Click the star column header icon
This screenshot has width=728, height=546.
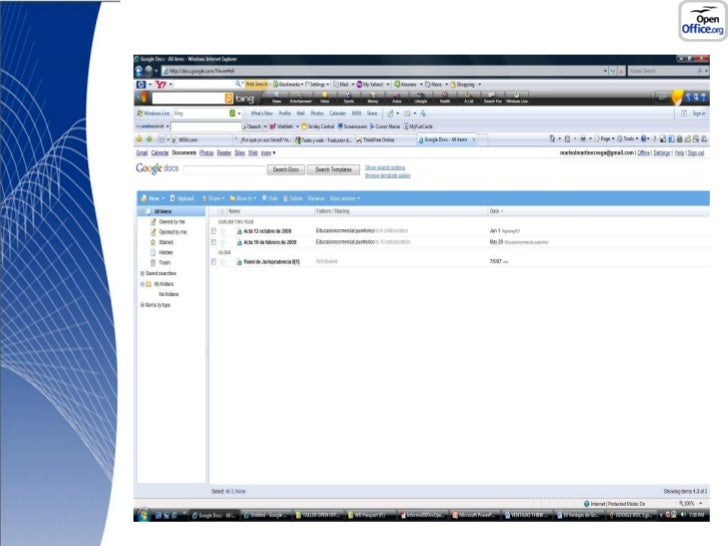pos(221,211)
